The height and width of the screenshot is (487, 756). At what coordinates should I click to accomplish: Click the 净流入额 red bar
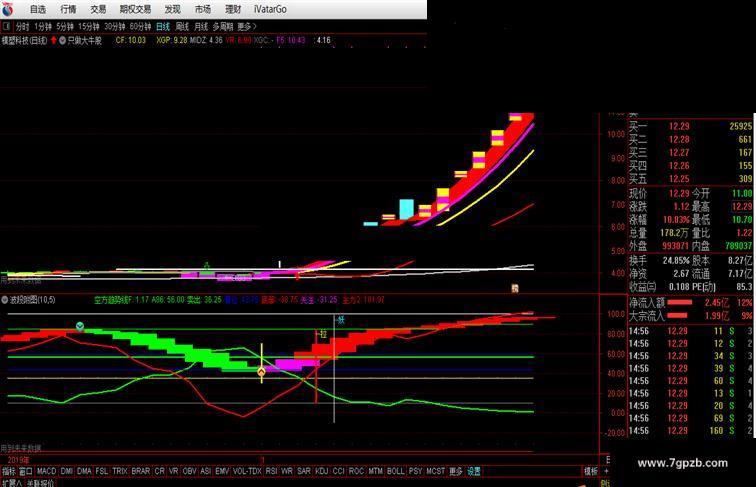coord(680,302)
